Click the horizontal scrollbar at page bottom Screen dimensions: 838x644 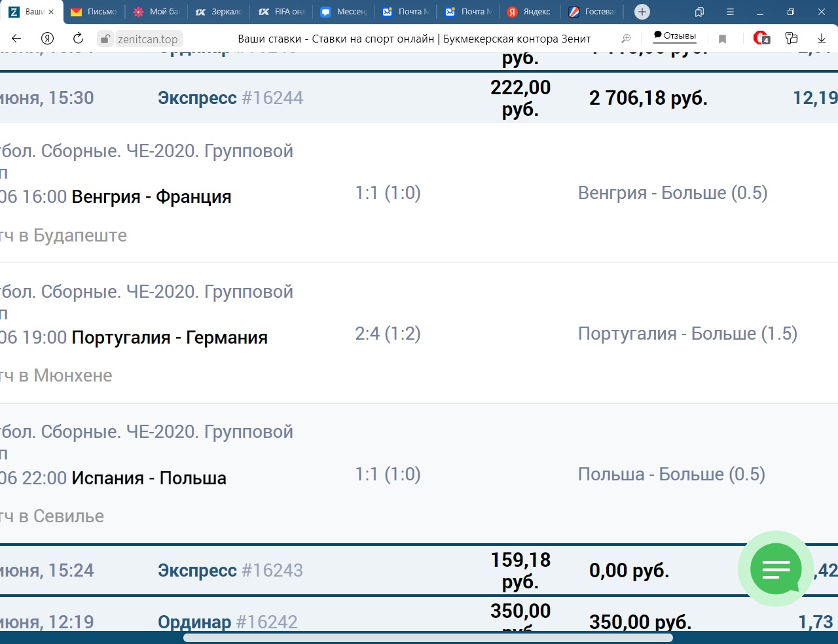pyautogui.click(x=428, y=637)
